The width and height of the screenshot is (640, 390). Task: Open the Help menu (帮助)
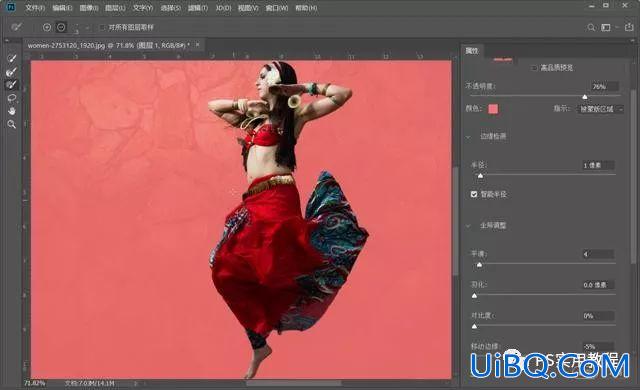click(x=306, y=8)
